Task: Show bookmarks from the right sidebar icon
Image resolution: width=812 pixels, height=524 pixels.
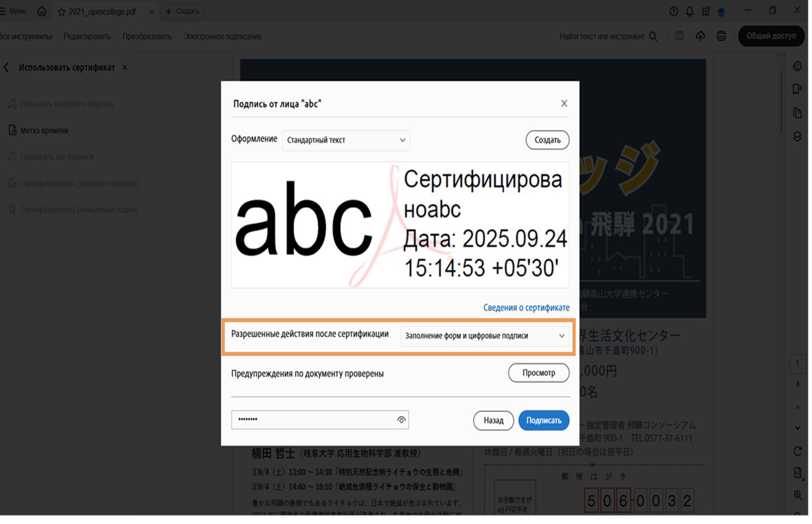Action: coord(797,89)
